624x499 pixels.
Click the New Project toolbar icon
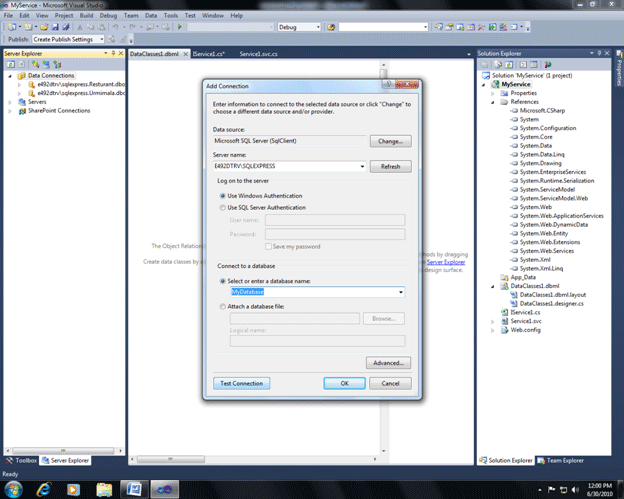[x=12, y=27]
